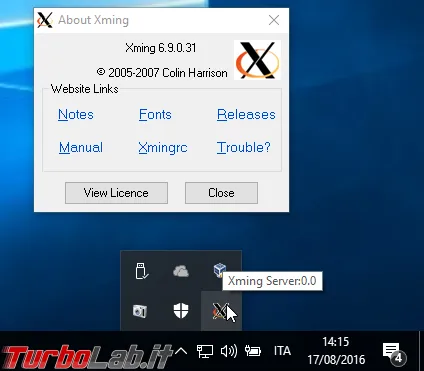Open the Trouble? website link
Image resolution: width=424 pixels, height=371 pixels.
click(x=243, y=147)
